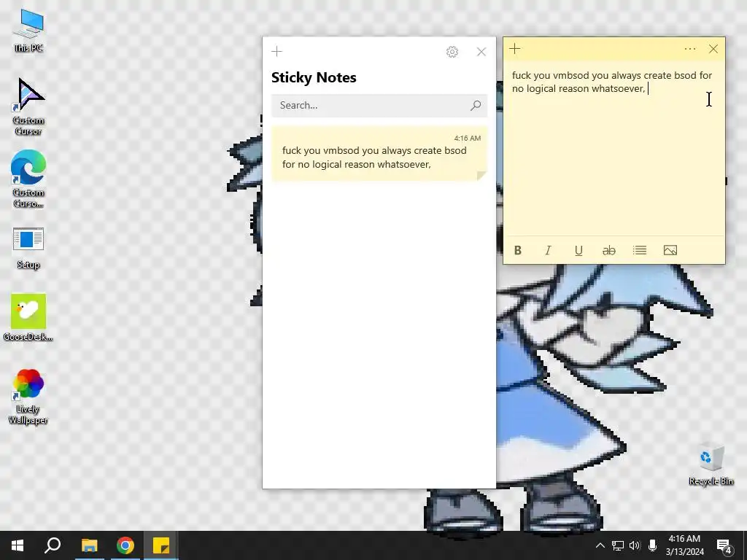747x560 pixels.
Task: Select the Custom Cursor Edge shortcut icon
Action: coord(28,179)
